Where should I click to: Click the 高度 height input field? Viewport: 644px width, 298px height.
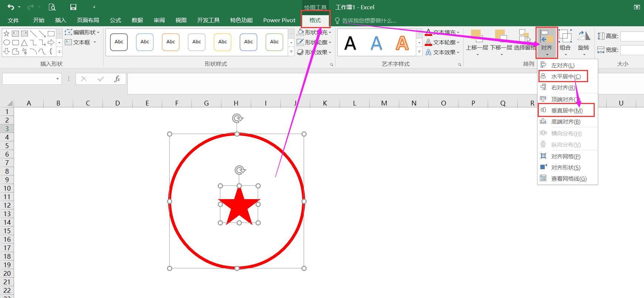tap(632, 36)
